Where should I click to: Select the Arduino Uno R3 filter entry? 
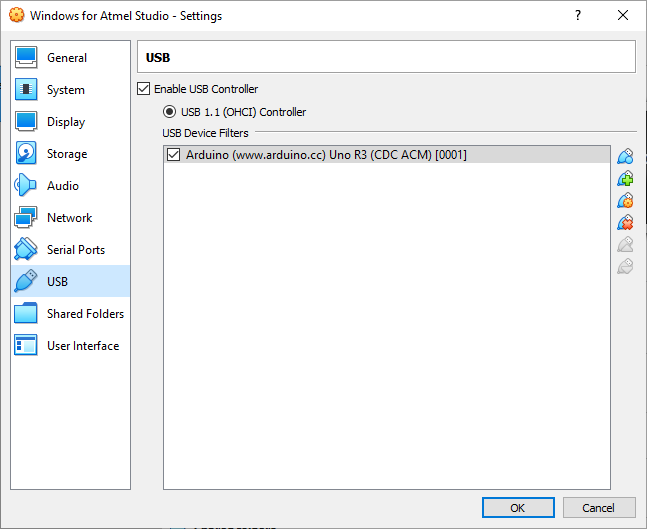tap(387, 155)
